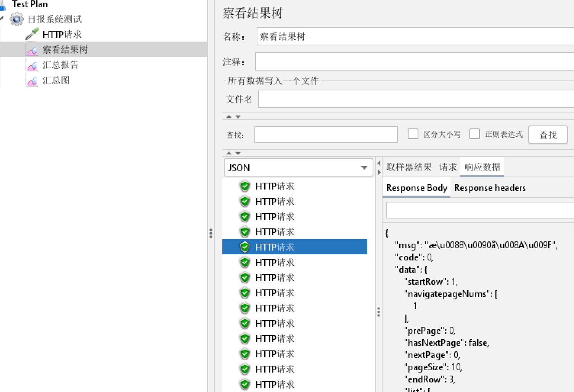Screen dimensions: 574x392
Task: Enable the 正则表达式 checkbox
Action: 475,134
